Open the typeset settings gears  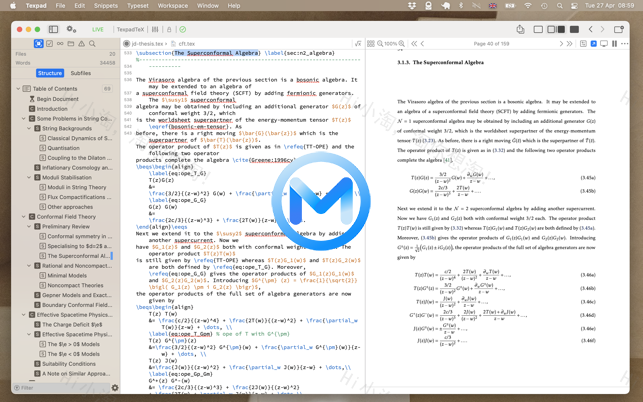tap(71, 30)
